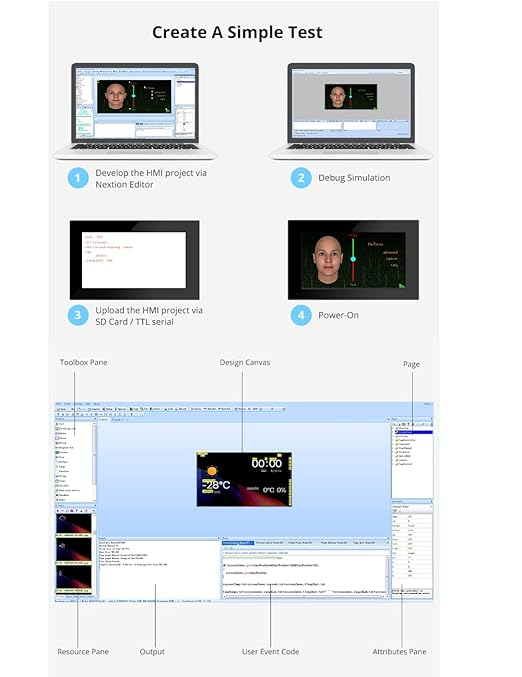
Task: Select the Text component in the Toolbox
Action: (60, 424)
